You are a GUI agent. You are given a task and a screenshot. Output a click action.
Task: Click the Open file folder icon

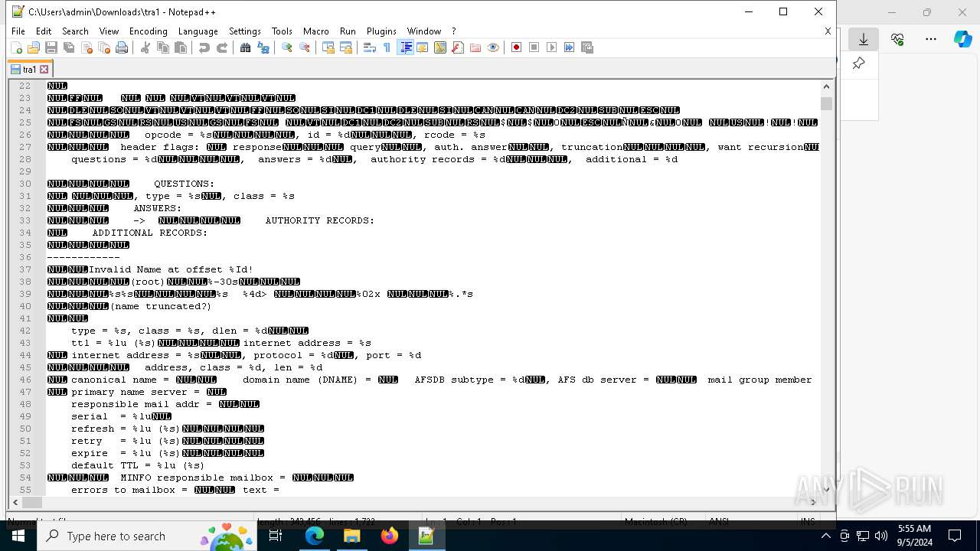click(34, 47)
